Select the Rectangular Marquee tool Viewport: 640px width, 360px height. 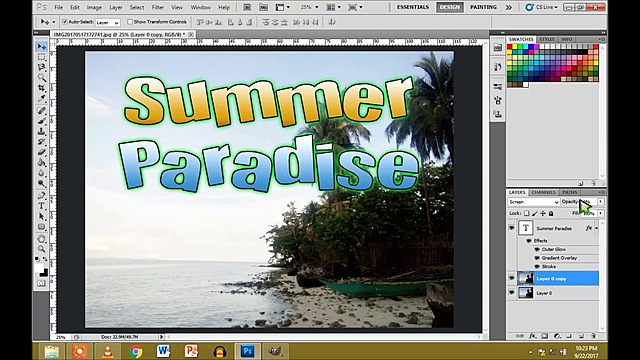(x=41, y=57)
